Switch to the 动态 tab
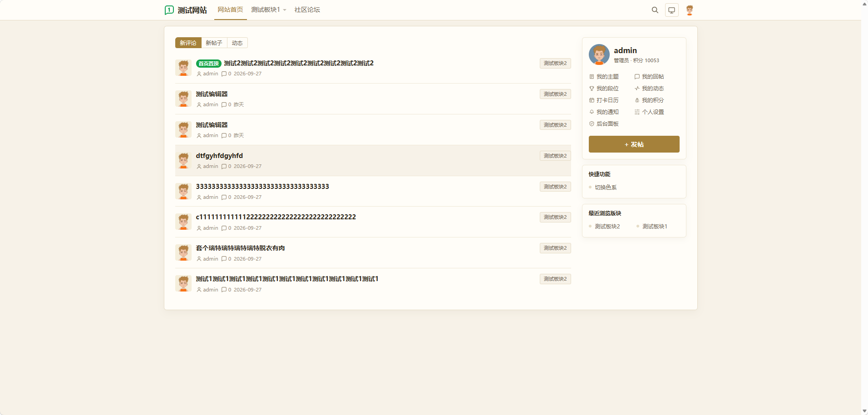The image size is (868, 415). (x=237, y=43)
